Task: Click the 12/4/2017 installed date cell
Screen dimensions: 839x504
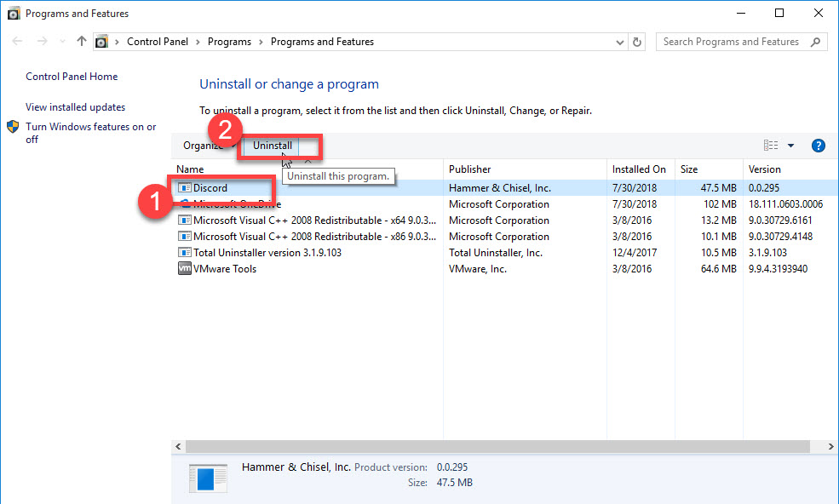Action: tap(635, 253)
